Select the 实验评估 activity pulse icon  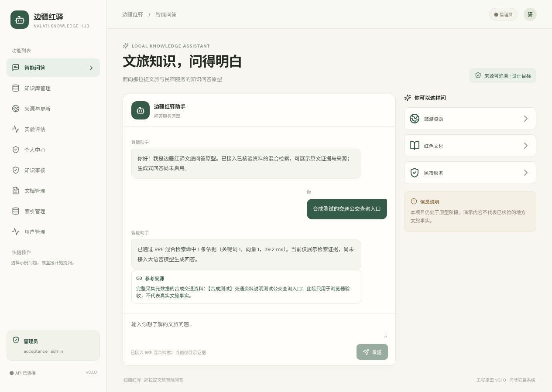click(x=16, y=129)
